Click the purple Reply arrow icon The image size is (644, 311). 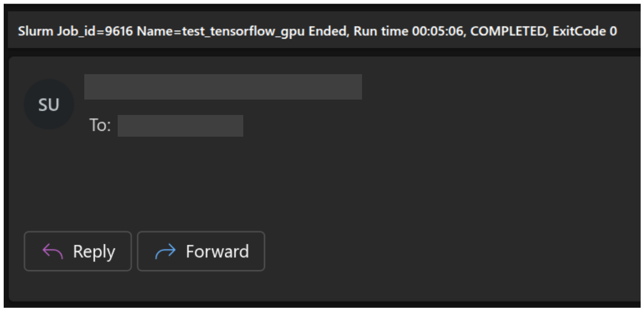52,251
